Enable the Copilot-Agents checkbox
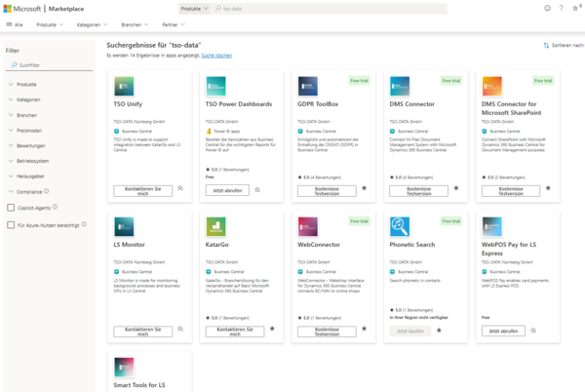The width and height of the screenshot is (585, 392). point(11,208)
